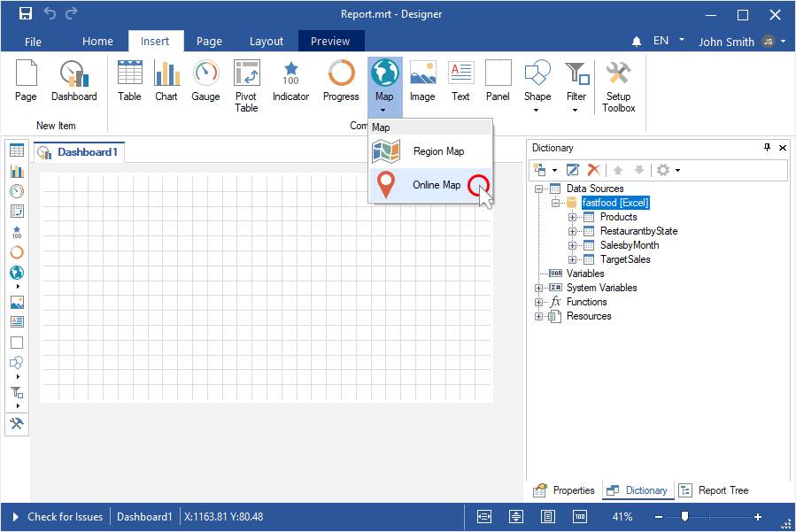Switch to the Layout ribbon tab

[267, 42]
